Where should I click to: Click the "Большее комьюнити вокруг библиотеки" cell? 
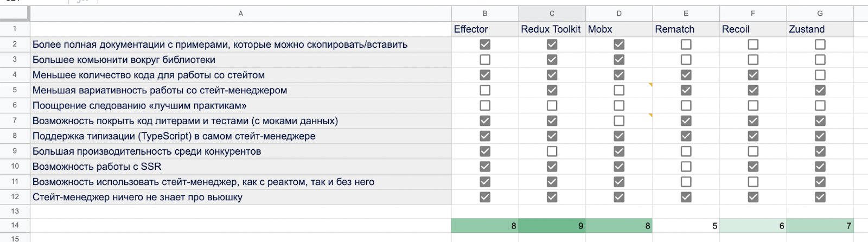240,60
